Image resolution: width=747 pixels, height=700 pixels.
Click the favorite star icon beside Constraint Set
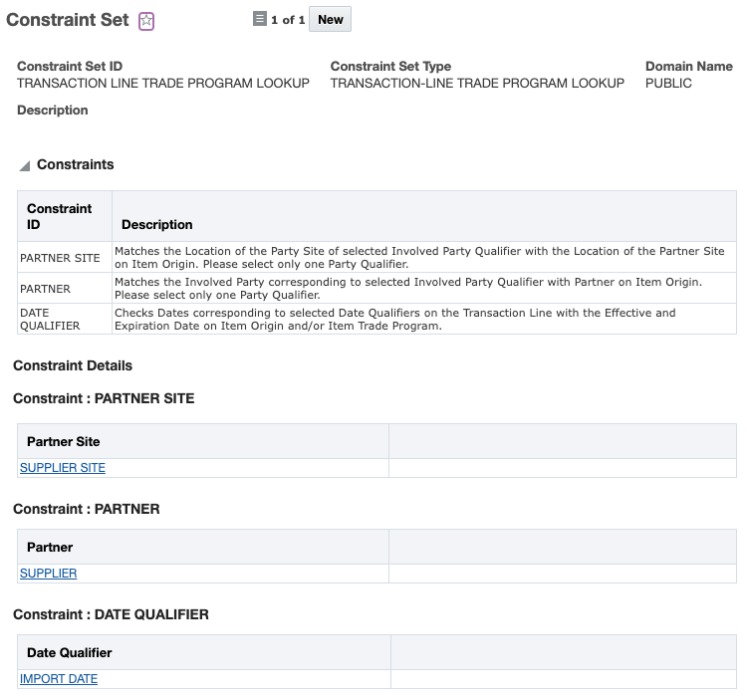click(x=146, y=21)
